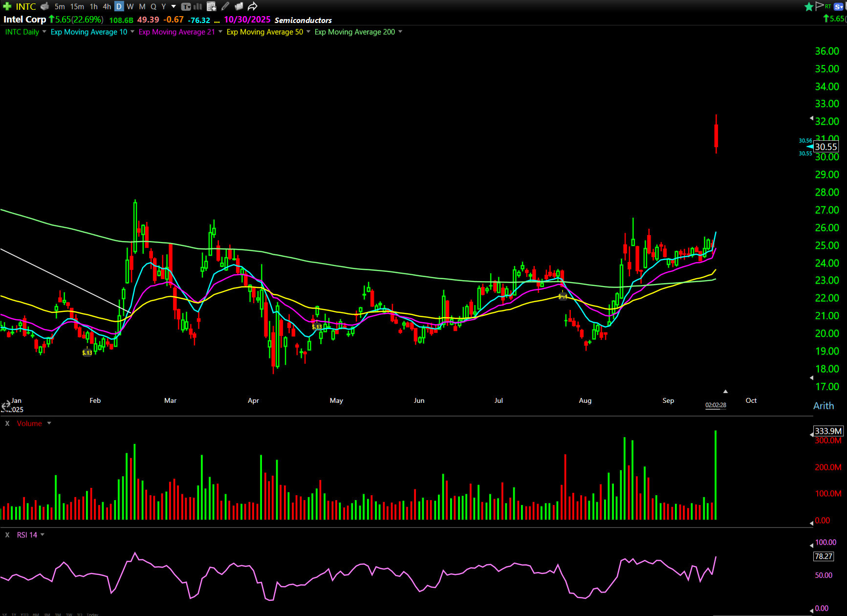
Task: Click the 10/30/2025 earnings date
Action: (247, 20)
